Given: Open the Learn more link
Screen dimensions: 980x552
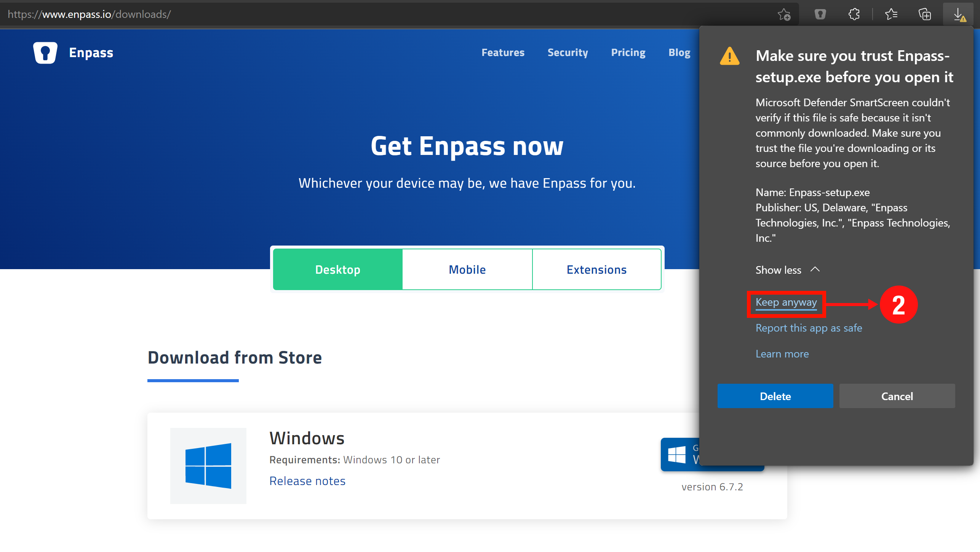Looking at the screenshot, I should (782, 354).
